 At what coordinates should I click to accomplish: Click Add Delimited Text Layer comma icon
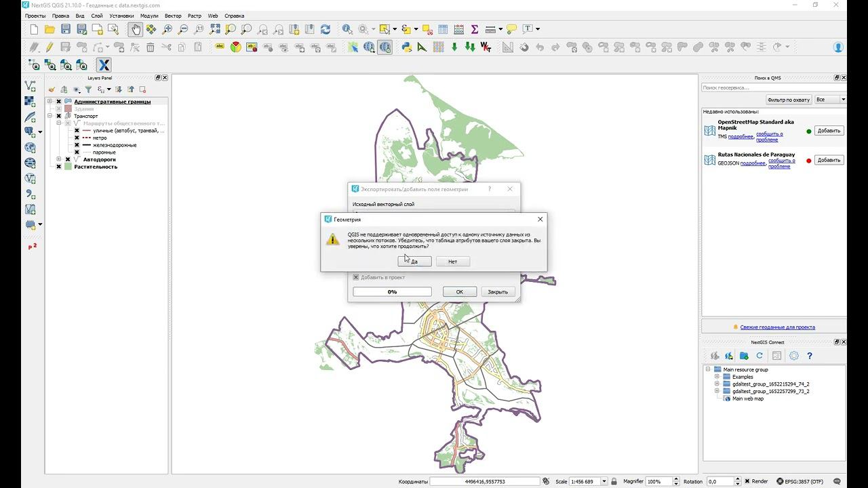pos(30,195)
